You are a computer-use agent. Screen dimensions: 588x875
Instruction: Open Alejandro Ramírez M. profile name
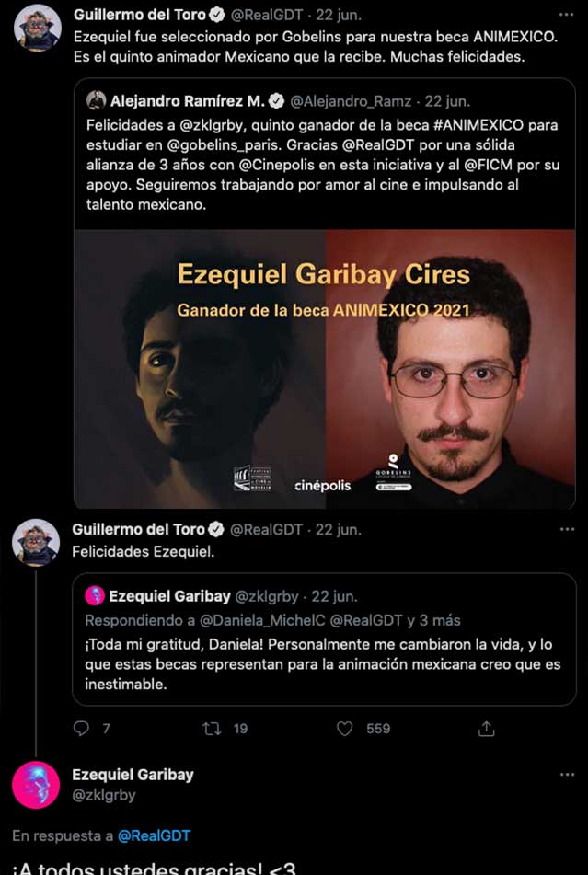[x=187, y=101]
